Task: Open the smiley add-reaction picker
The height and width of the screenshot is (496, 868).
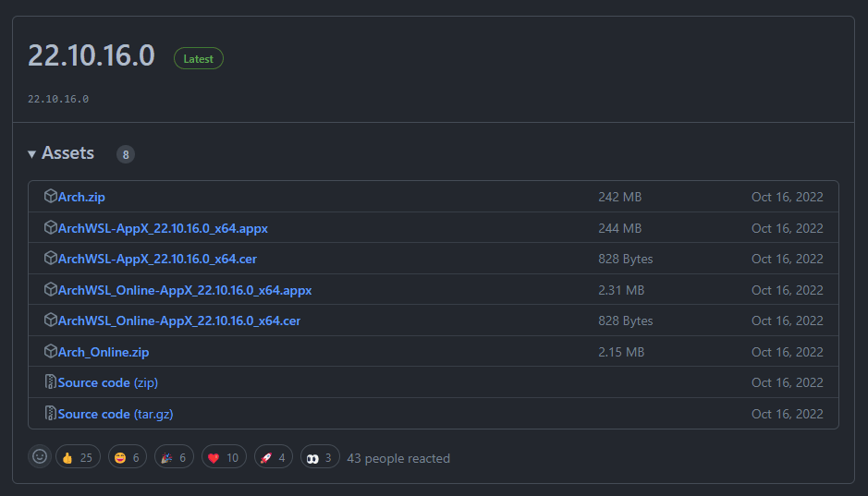Action: tap(40, 457)
